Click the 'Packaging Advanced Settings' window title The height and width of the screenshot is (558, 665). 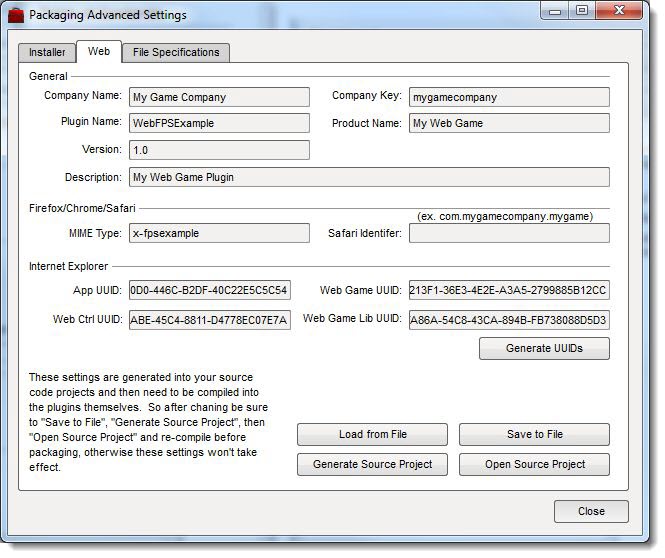tap(108, 15)
